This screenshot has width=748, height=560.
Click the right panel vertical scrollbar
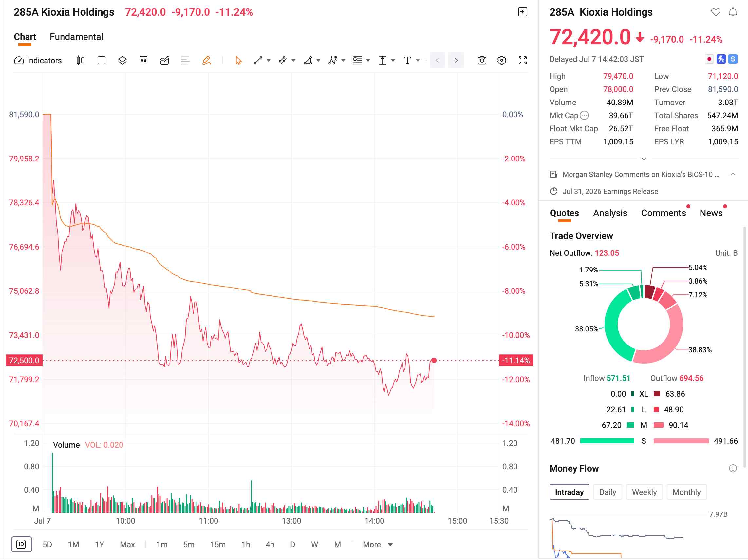pyautogui.click(x=744, y=346)
